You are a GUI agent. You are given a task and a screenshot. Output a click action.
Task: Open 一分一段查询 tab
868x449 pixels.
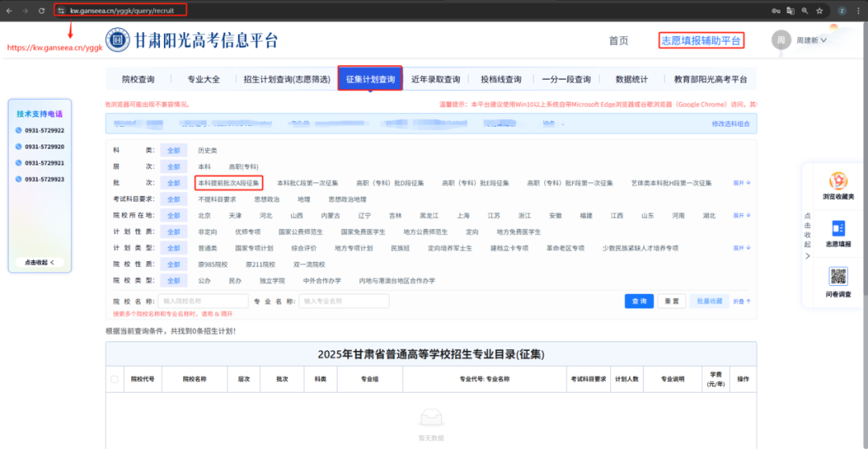click(566, 80)
